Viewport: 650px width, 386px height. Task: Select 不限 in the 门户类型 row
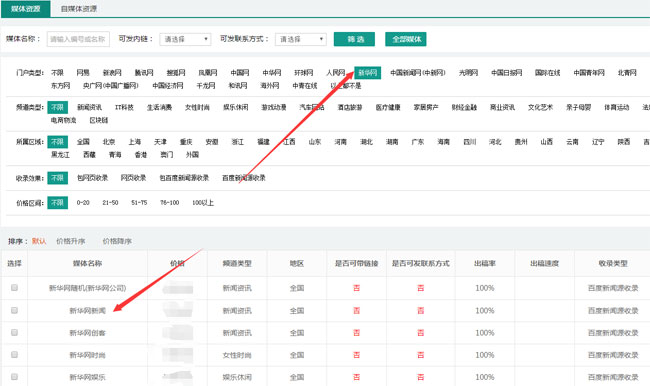coord(57,73)
